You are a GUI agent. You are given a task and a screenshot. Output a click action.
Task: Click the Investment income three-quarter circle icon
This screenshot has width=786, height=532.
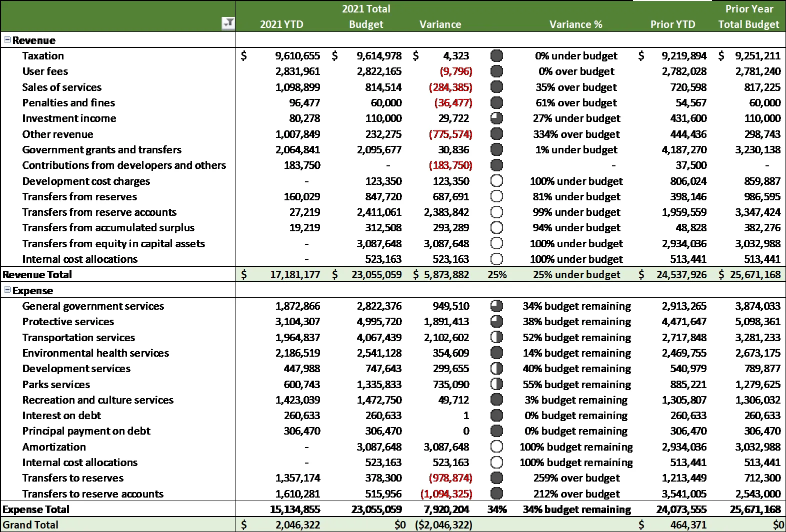496,118
